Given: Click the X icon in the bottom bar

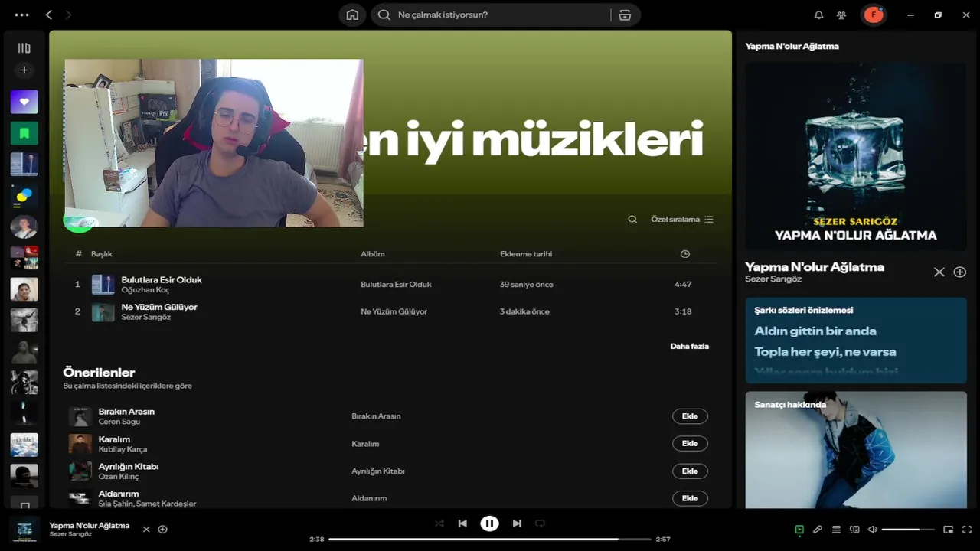Looking at the screenshot, I should (146, 529).
